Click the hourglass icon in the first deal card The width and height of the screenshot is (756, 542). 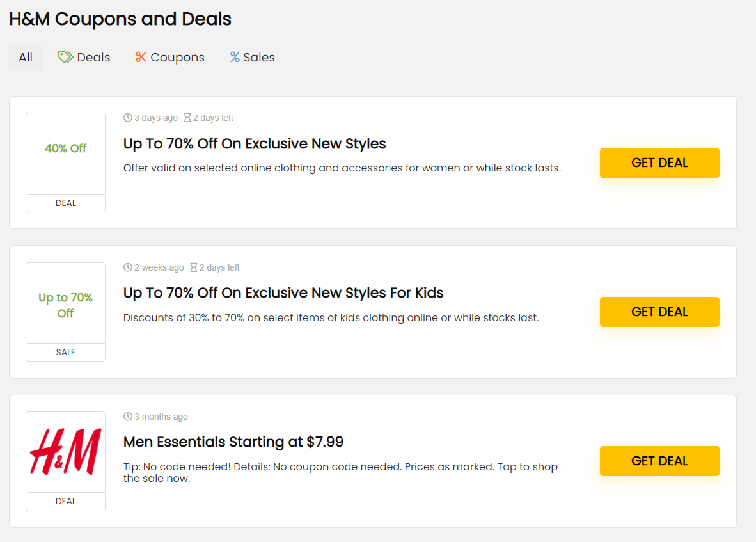(187, 118)
